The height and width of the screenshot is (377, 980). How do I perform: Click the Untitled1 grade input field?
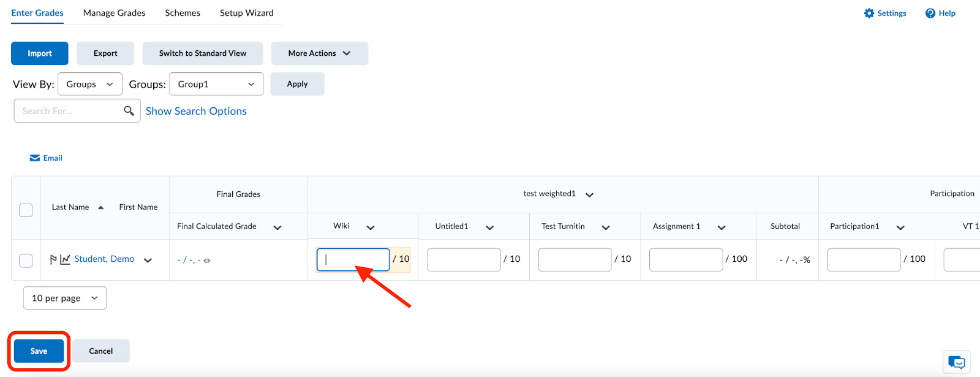[x=464, y=259]
